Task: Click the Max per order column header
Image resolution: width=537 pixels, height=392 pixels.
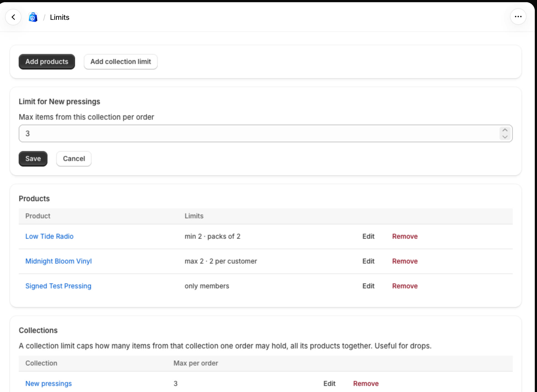Action: (196, 363)
